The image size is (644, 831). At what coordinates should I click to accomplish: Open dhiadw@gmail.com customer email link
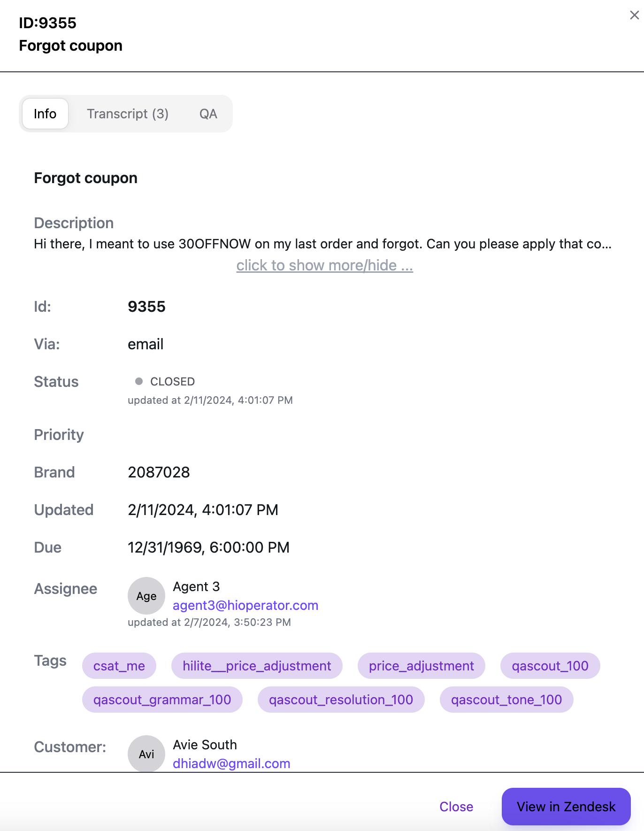(231, 763)
